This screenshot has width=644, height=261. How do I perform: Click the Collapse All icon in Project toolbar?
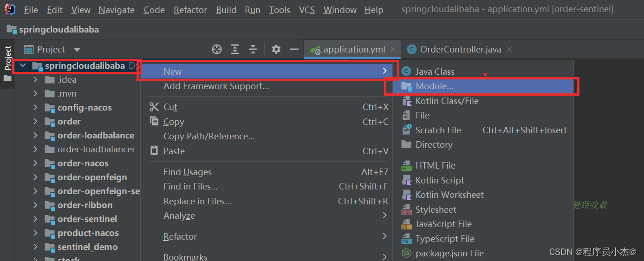(x=253, y=49)
